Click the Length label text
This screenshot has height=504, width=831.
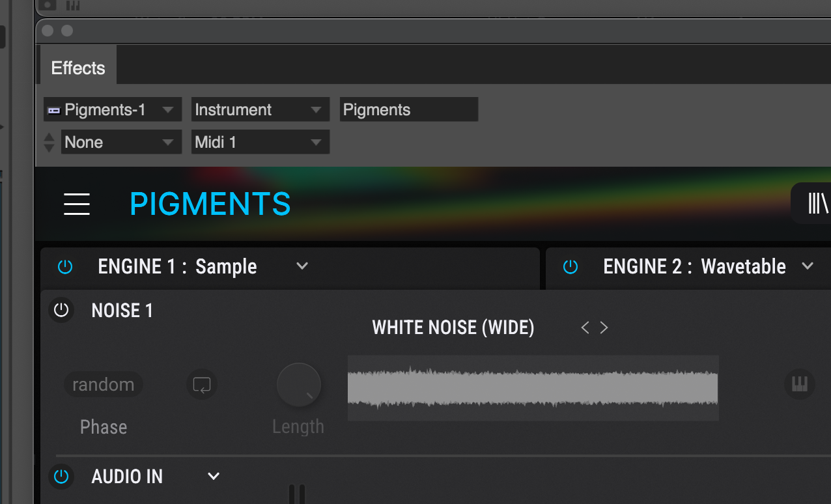298,427
